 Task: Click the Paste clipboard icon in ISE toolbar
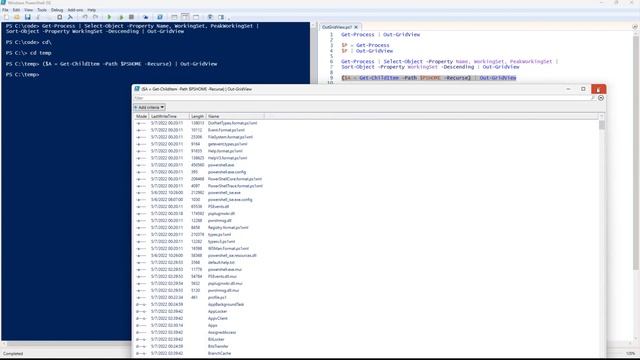click(60, 17)
